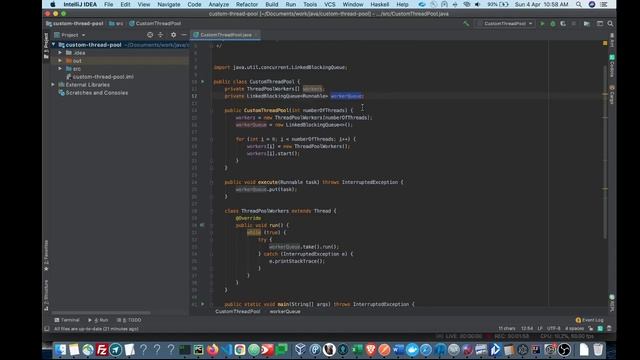Click the Locate file target icon in Project panel

150,35
